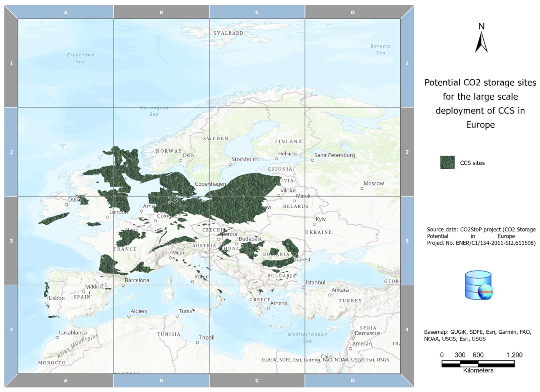540x392 pixels.
Task: Click the bottom grid column header C
Action: click(257, 381)
